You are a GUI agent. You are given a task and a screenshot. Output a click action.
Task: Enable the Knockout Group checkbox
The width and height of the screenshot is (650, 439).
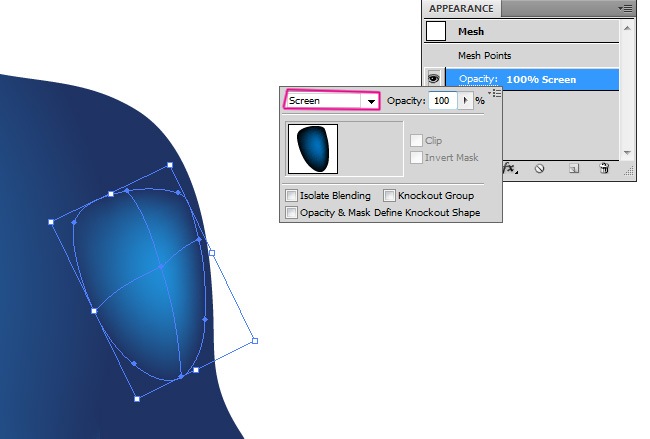coord(390,196)
